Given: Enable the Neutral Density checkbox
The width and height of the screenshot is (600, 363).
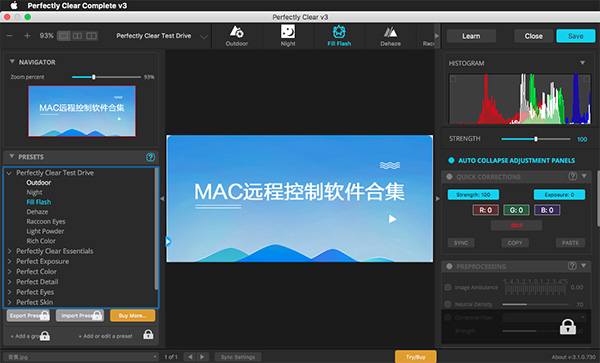Looking at the screenshot, I should pos(448,304).
